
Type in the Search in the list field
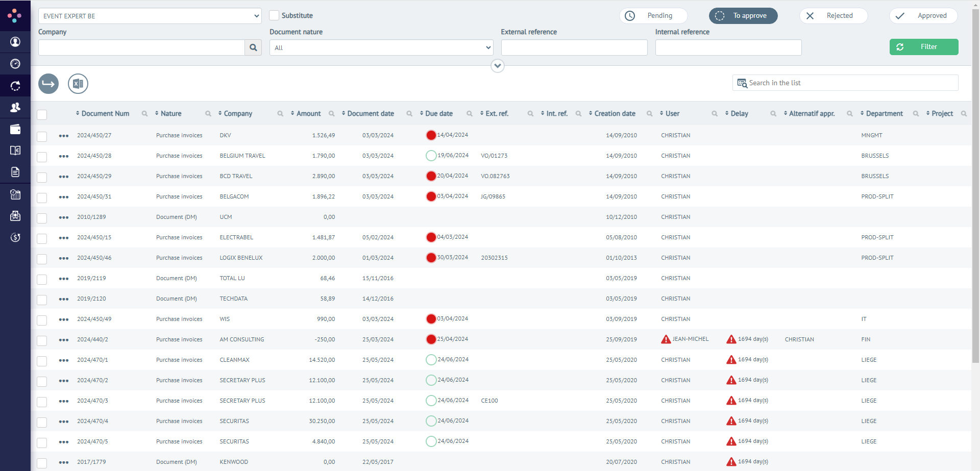[845, 83]
